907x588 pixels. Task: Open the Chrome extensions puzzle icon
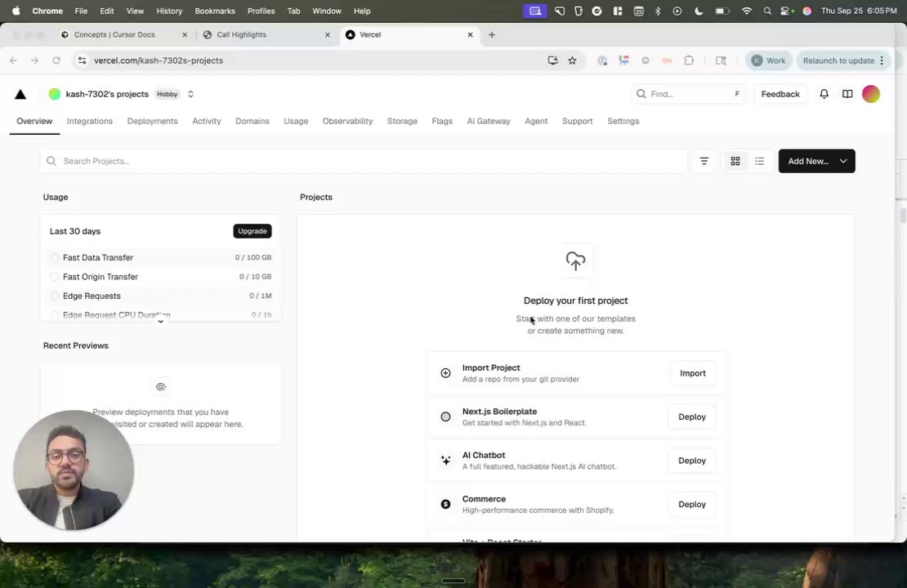[688, 60]
